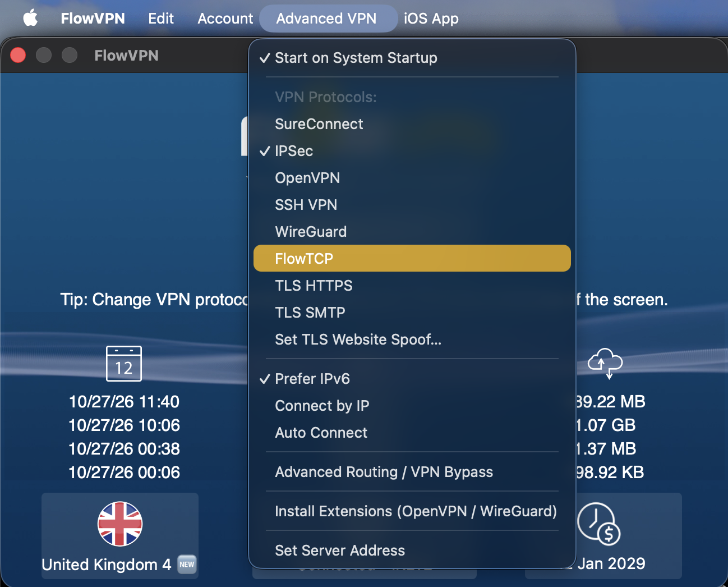Click the 10/27/26 00:38 session entry
Viewport: 728px width, 587px height.
tap(124, 449)
